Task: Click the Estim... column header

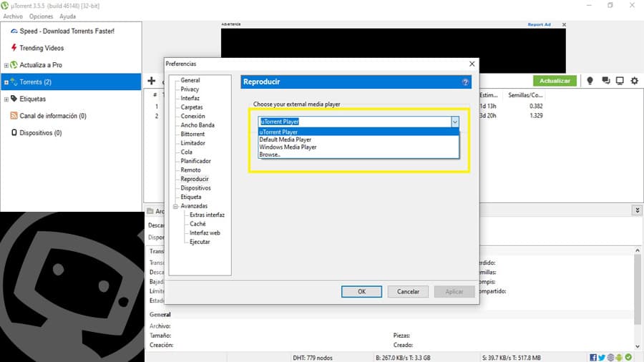Action: 489,95
